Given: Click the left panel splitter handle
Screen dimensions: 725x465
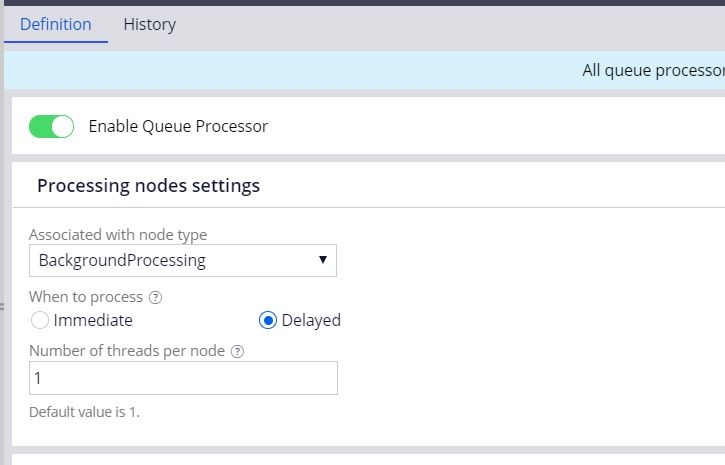Looking at the screenshot, I should (3, 306).
